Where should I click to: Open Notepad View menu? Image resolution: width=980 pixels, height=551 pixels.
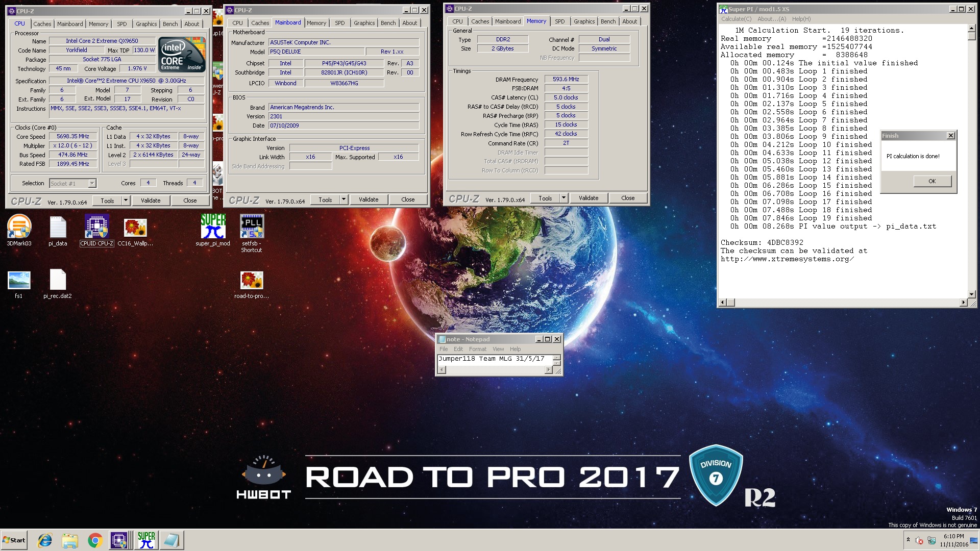(498, 349)
